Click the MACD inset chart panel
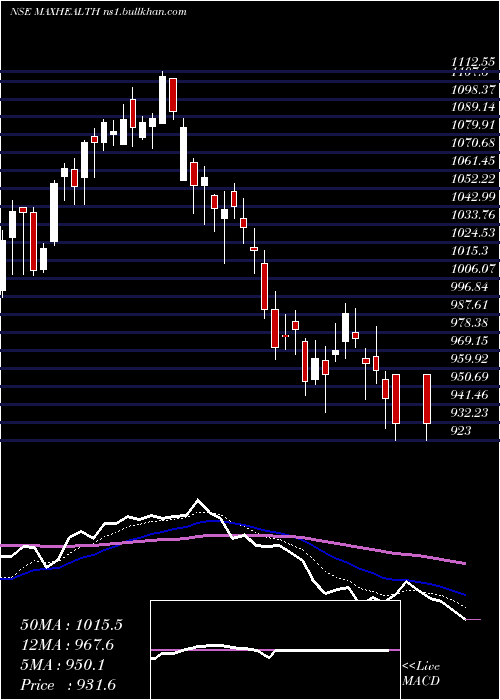 pos(275,650)
